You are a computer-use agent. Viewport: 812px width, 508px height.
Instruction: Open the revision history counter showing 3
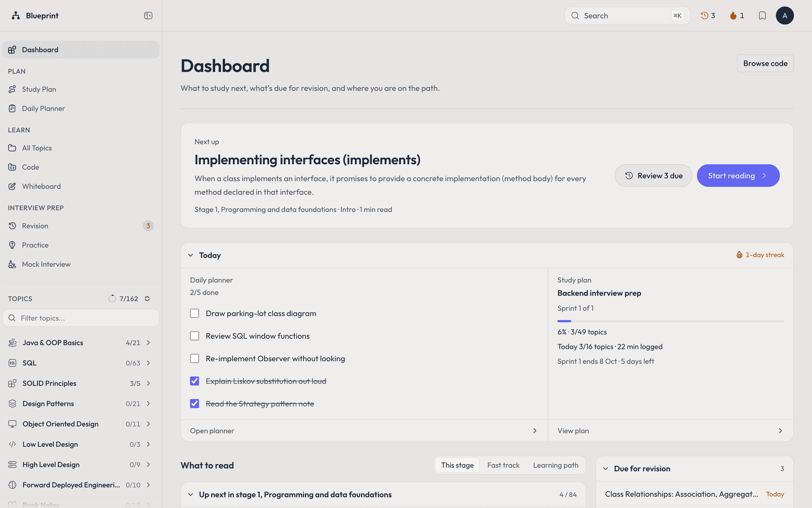click(x=708, y=16)
